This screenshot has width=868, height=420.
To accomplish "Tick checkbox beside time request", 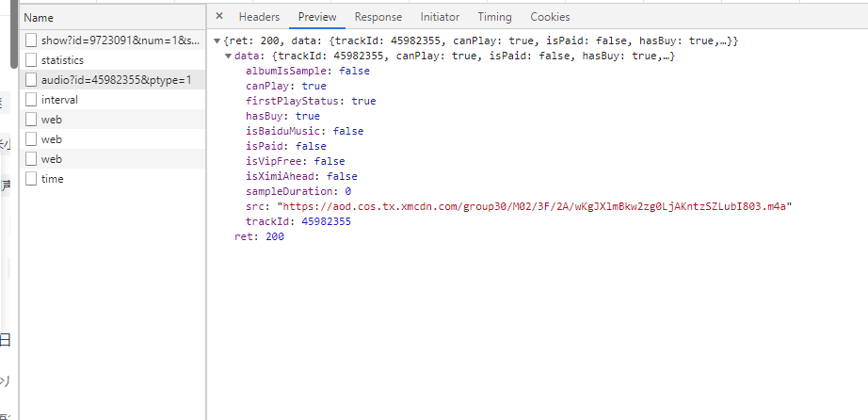I will coord(31,179).
